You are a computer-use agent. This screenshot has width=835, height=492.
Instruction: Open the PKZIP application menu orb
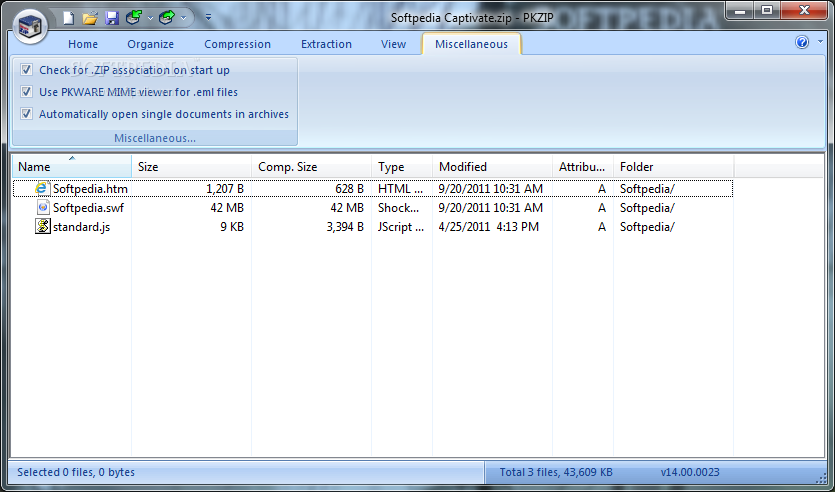[30, 25]
